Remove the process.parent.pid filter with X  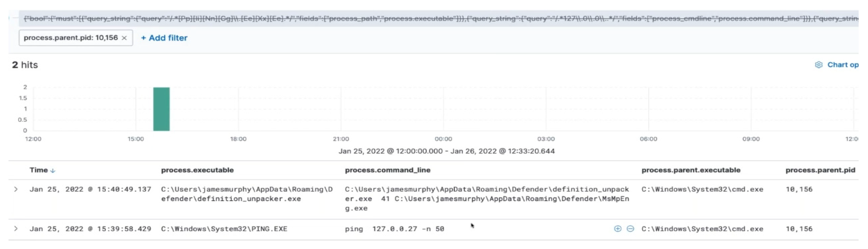tap(124, 38)
